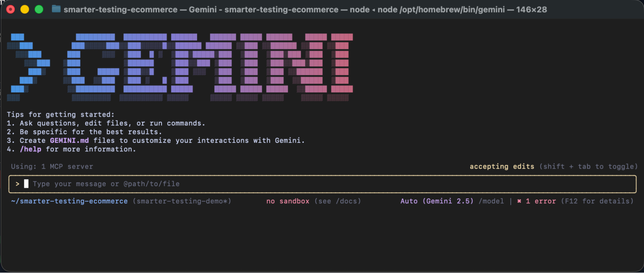The width and height of the screenshot is (644, 273).
Task: Click '(smarter-testing-demo*)' branch name
Action: (182, 201)
